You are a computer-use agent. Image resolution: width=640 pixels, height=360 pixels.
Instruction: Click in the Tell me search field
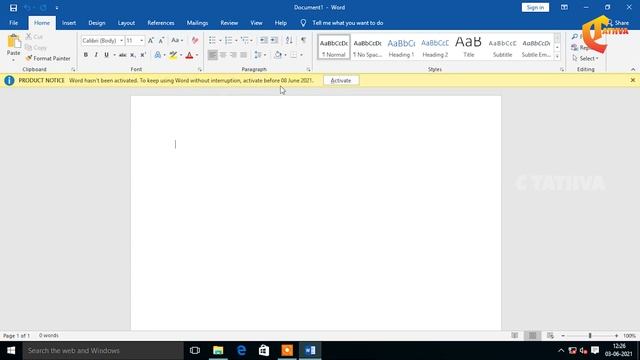[348, 23]
